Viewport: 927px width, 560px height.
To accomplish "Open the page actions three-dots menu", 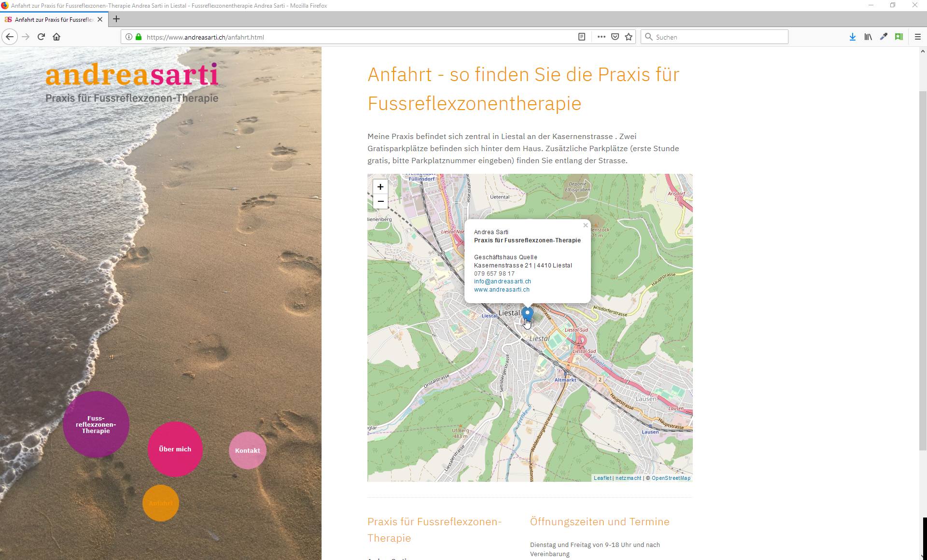I will [601, 37].
